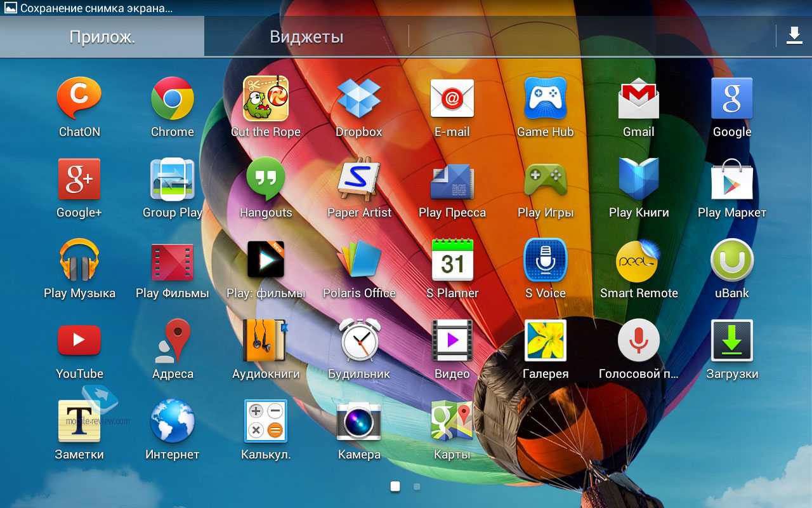Open the Cut the Rope game
This screenshot has width=812, height=508.
click(x=266, y=98)
